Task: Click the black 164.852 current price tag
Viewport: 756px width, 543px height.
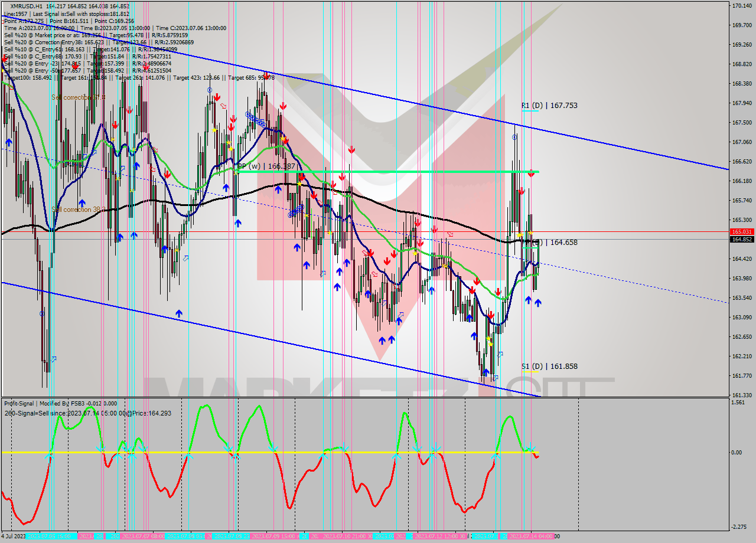Action: tap(741, 240)
